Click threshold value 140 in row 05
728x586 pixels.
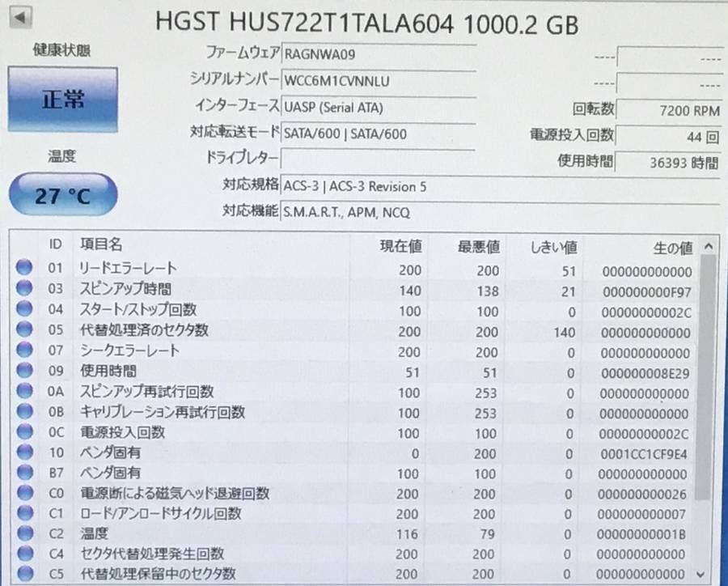564,333
